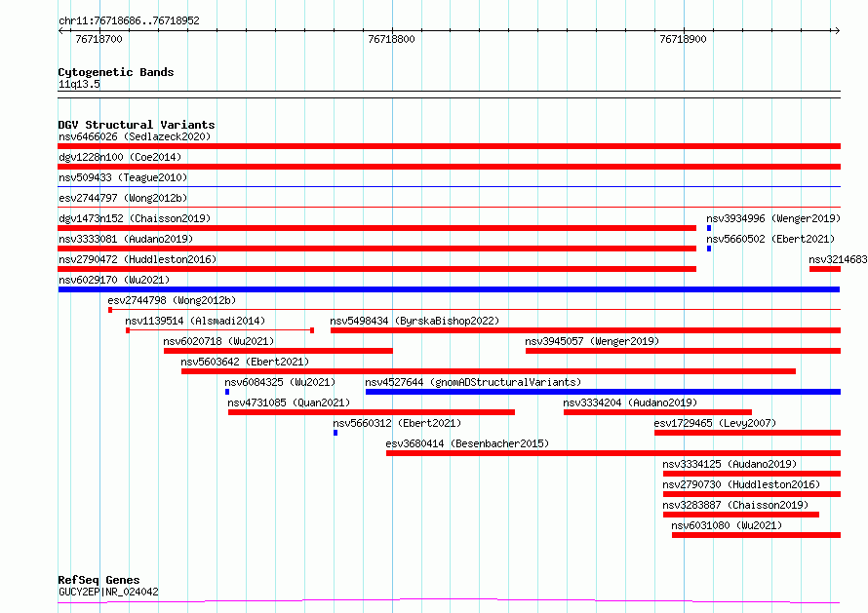
Task: Click the magenta GUCY2EP gene line
Action: point(449,601)
